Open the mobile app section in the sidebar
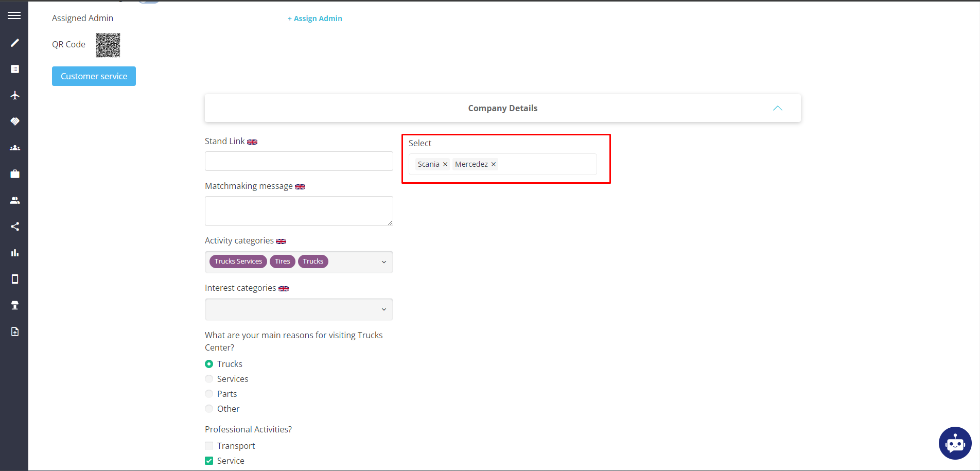The width and height of the screenshot is (980, 471). point(14,278)
